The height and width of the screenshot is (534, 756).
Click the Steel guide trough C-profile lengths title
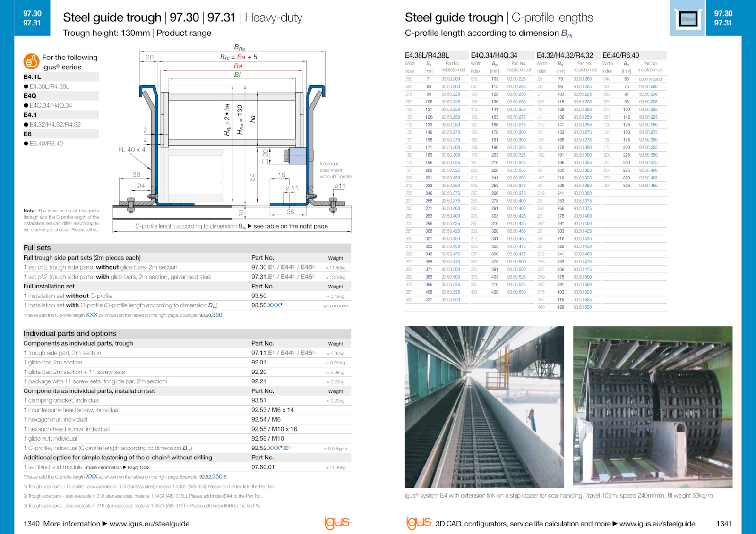[499, 17]
